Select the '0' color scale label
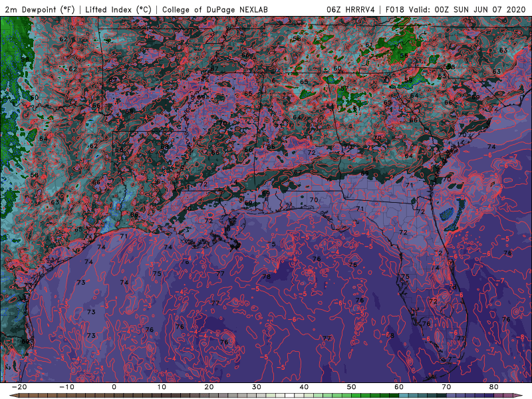The image size is (532, 399). pyautogui.click(x=114, y=387)
